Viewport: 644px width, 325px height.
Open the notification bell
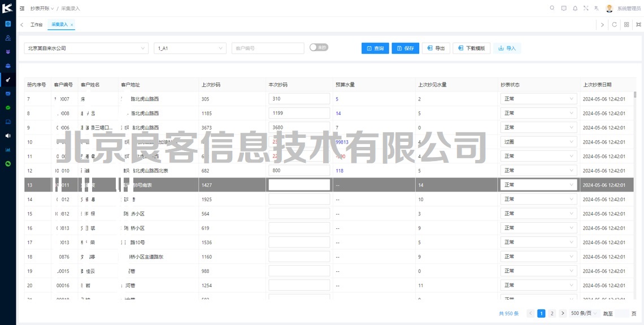point(575,8)
